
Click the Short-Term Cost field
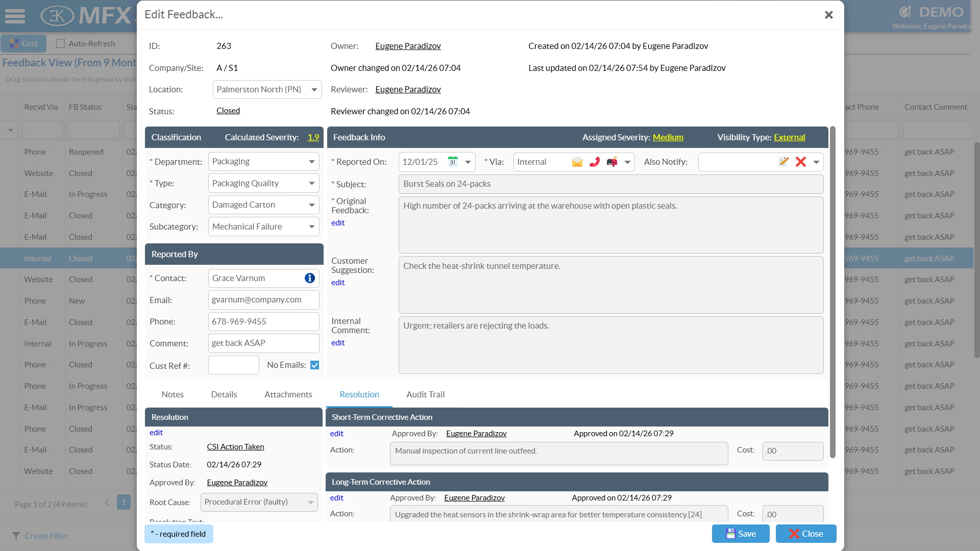point(793,451)
